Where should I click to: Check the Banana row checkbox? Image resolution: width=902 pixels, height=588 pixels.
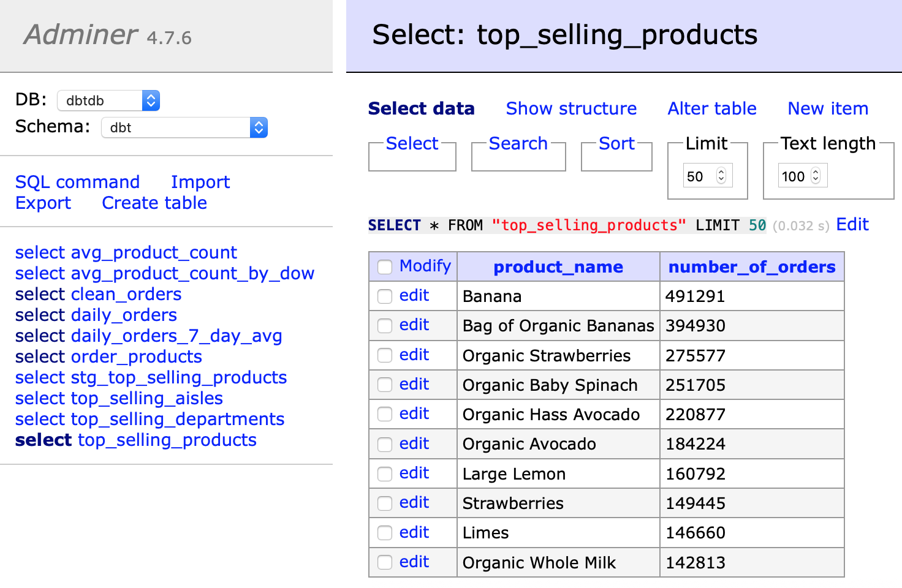pos(385,296)
